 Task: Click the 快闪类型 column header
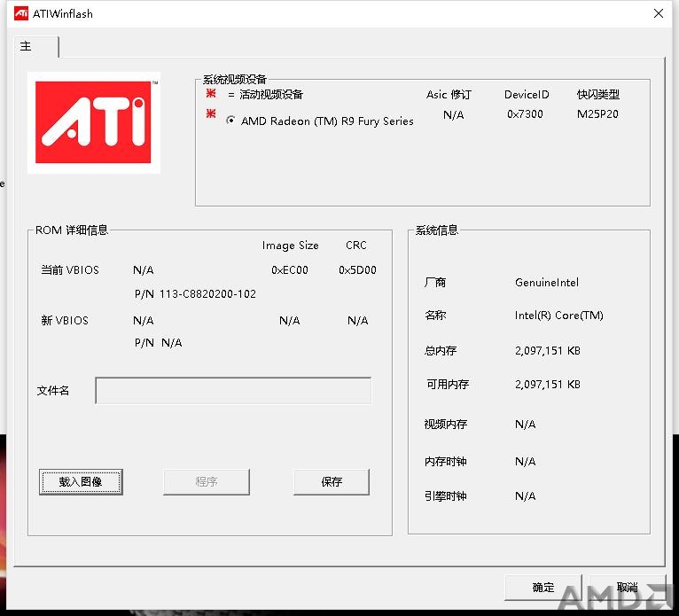pos(598,94)
